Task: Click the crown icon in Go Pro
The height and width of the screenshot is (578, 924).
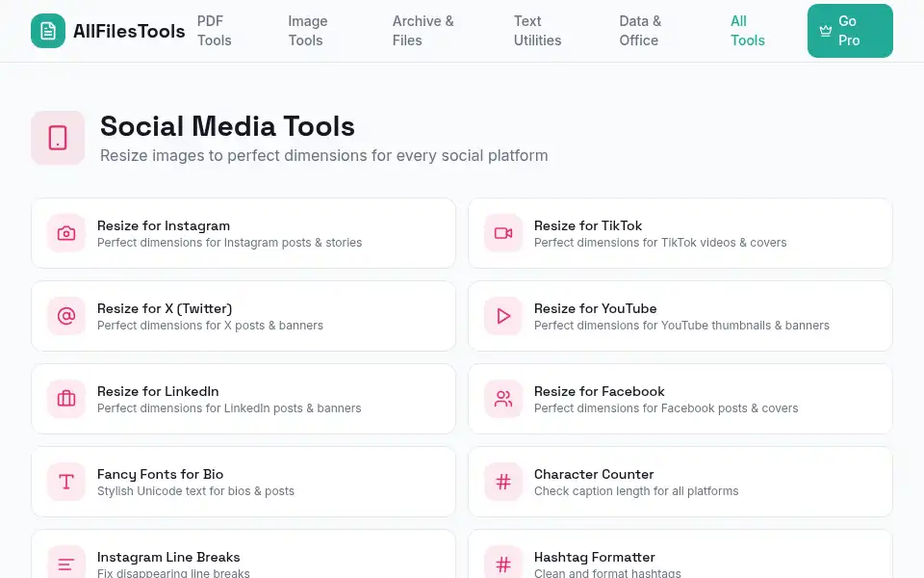Action: coord(826,31)
